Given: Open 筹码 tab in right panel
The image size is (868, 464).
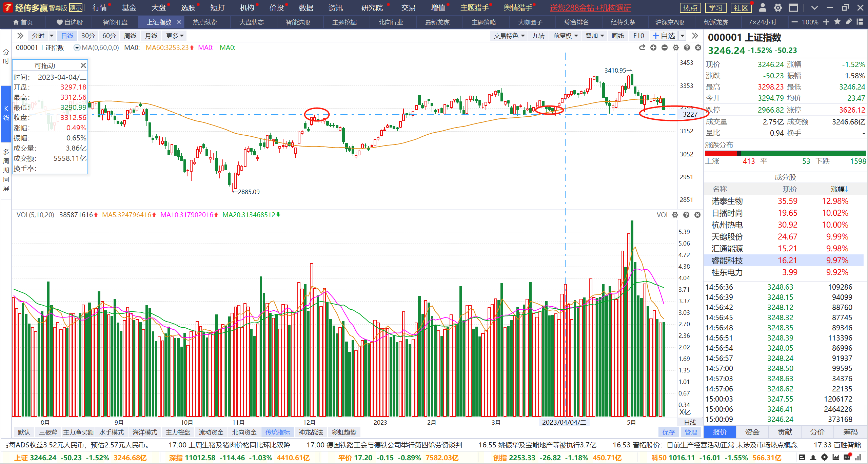Looking at the screenshot, I should pyautogui.click(x=850, y=432).
